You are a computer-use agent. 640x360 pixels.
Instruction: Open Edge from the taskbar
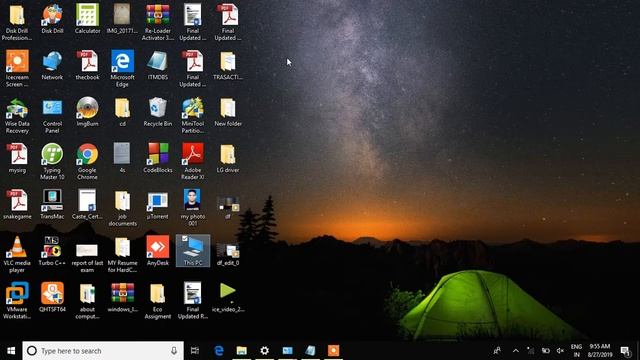[219, 351]
